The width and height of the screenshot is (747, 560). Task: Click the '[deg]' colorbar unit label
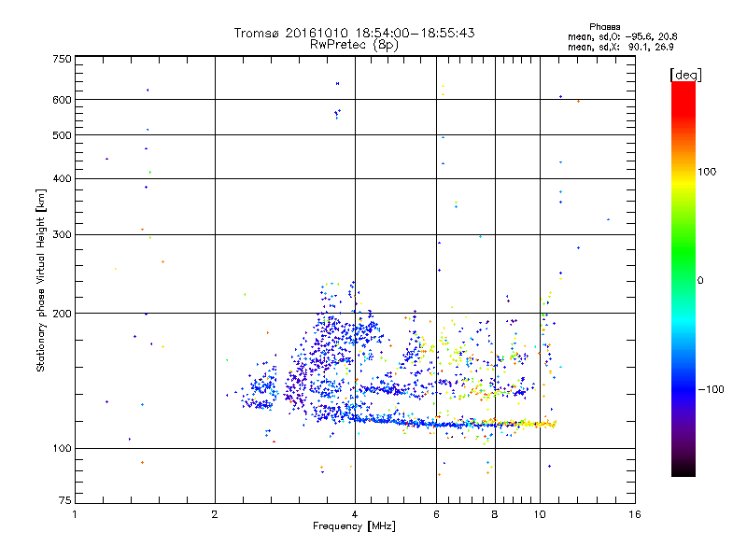685,75
